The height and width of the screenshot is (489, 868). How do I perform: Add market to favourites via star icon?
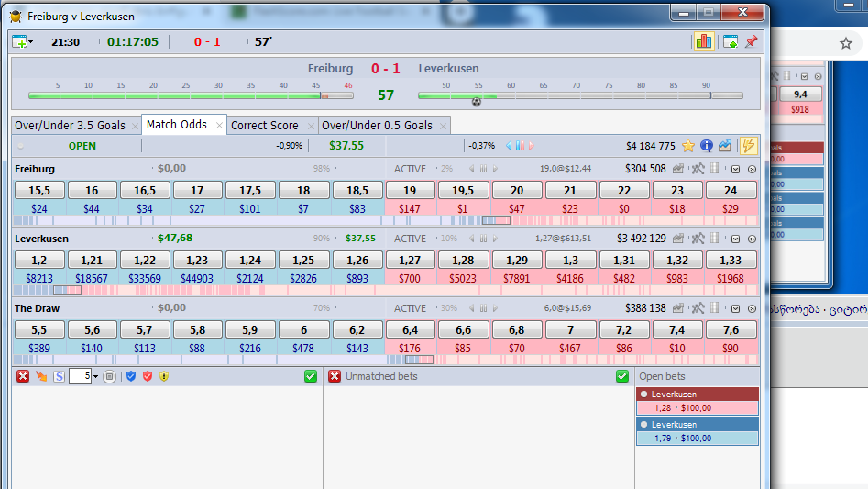[688, 146]
